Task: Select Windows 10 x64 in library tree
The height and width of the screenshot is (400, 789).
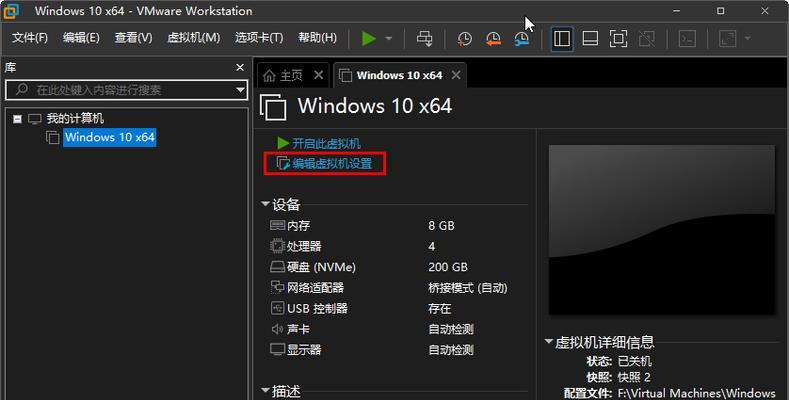Action: pos(110,137)
